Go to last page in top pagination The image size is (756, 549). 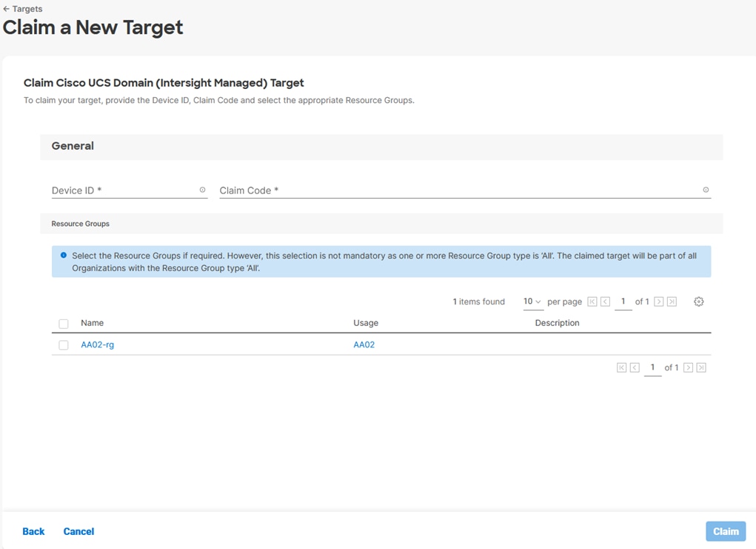(672, 302)
